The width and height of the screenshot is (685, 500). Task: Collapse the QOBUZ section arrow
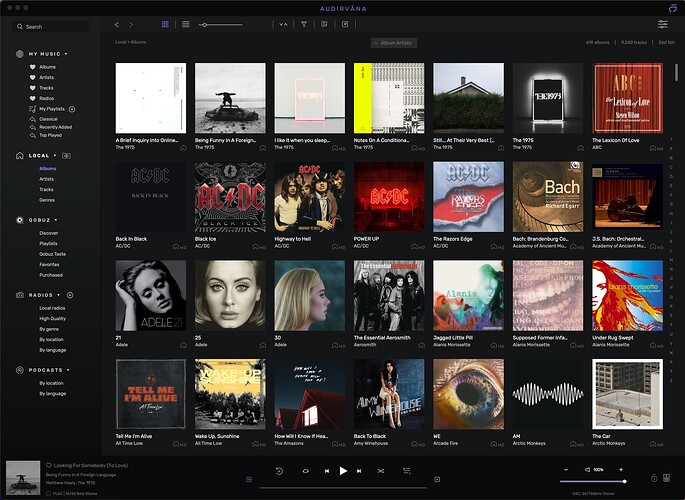click(56, 220)
